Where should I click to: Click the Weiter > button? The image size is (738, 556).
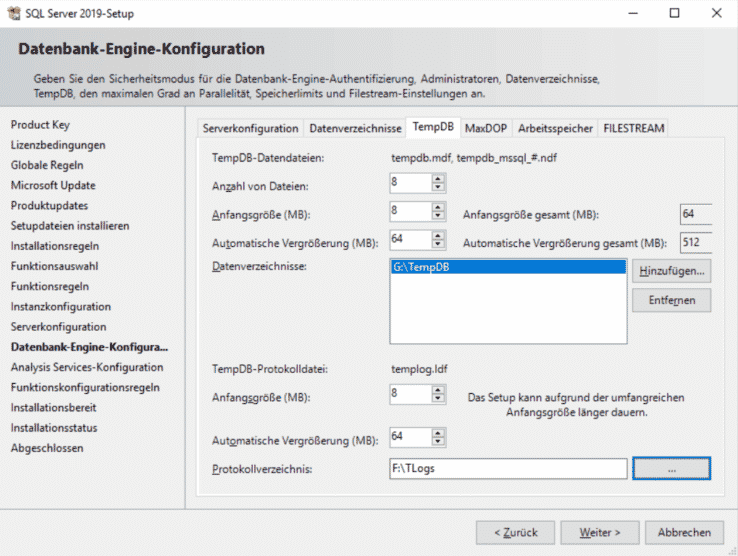(600, 532)
